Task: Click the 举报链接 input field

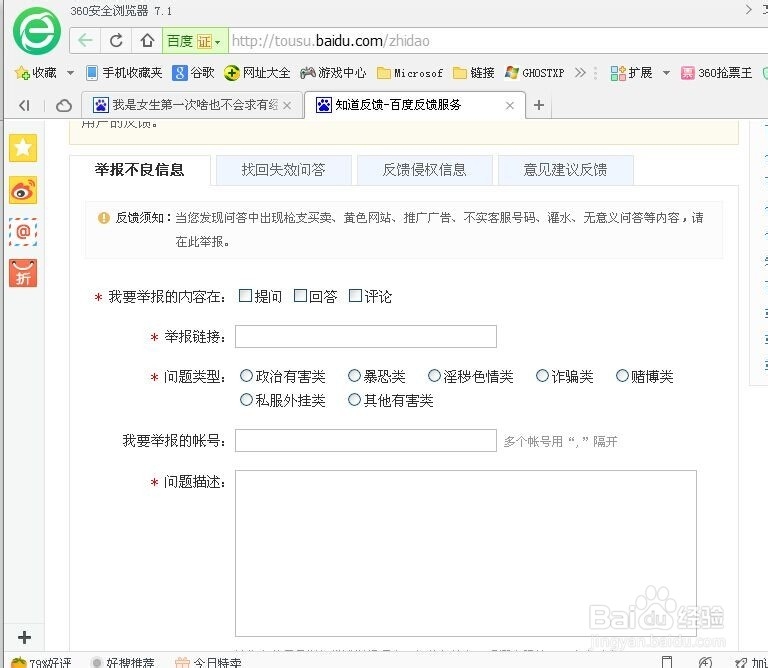Action: click(x=366, y=336)
